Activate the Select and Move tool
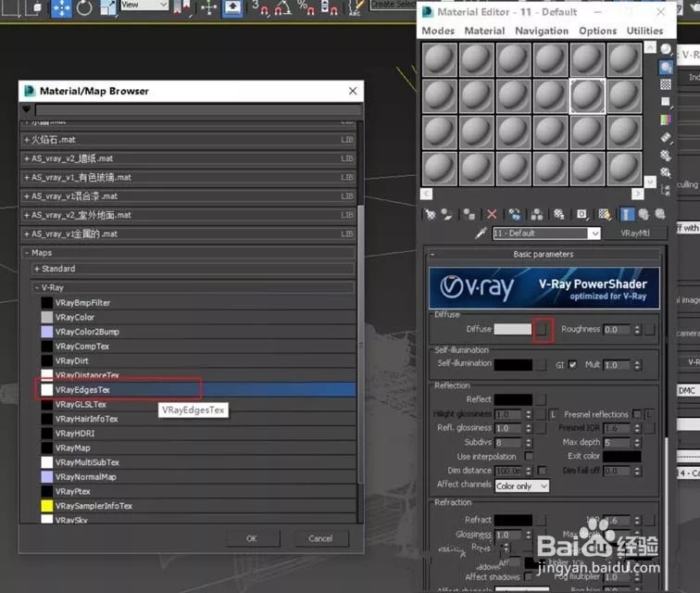The height and width of the screenshot is (593, 700). pyautogui.click(x=61, y=8)
